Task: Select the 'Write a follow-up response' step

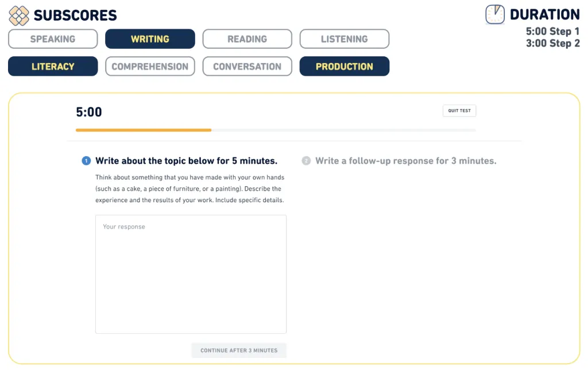Action: point(405,161)
